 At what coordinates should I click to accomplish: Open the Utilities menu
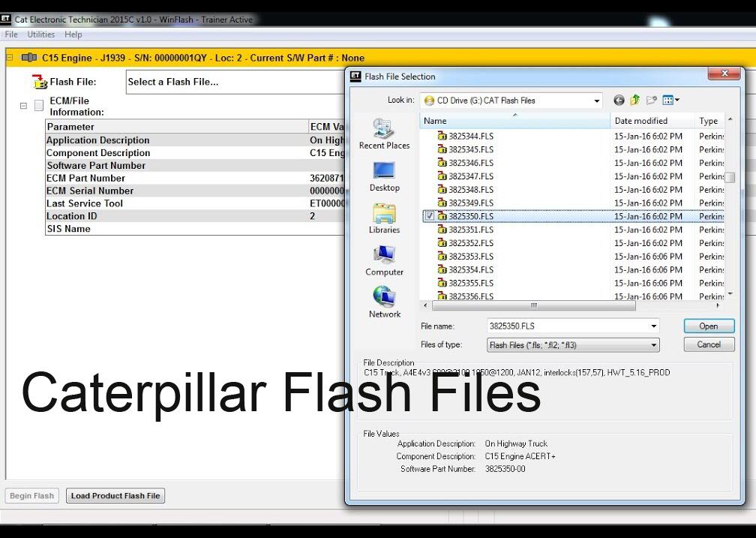(x=41, y=35)
